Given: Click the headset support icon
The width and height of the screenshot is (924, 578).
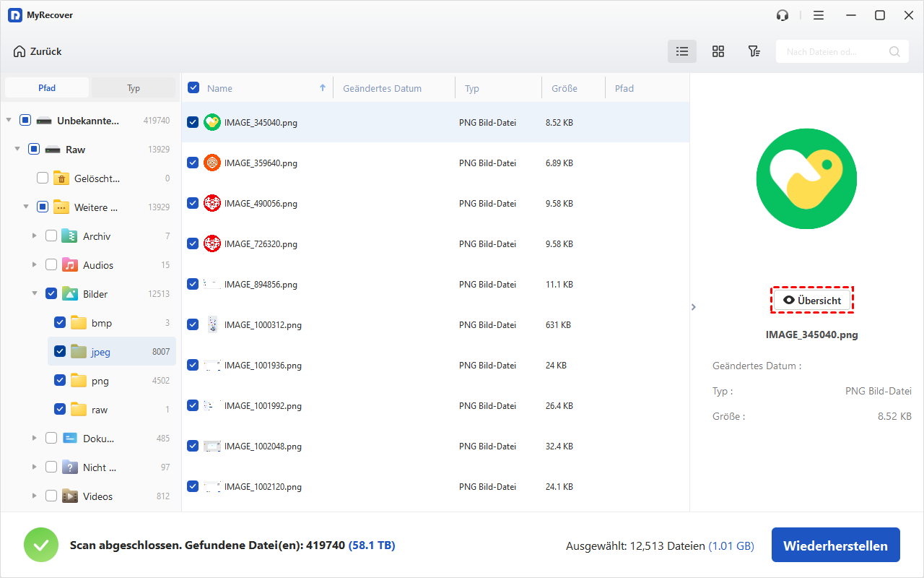Looking at the screenshot, I should [783, 15].
